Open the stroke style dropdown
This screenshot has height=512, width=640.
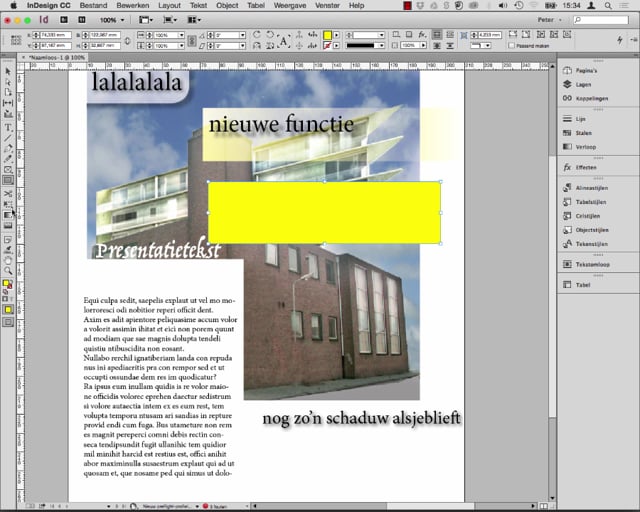coord(381,46)
